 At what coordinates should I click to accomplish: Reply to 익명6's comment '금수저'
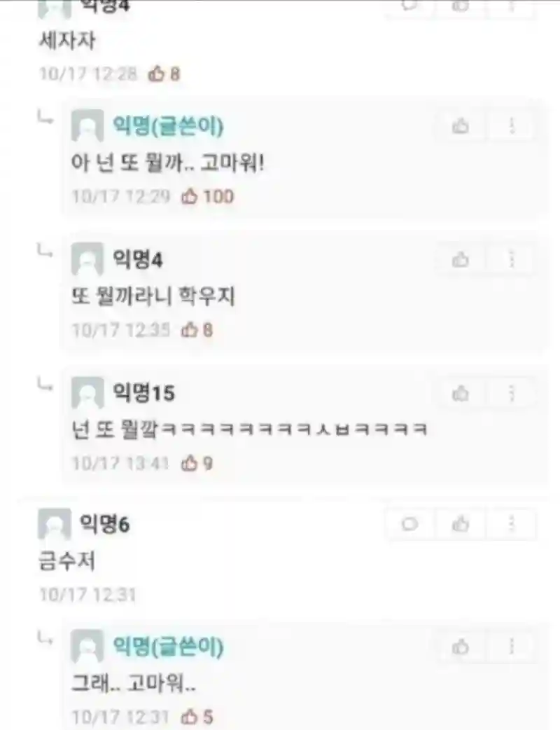pyautogui.click(x=409, y=524)
